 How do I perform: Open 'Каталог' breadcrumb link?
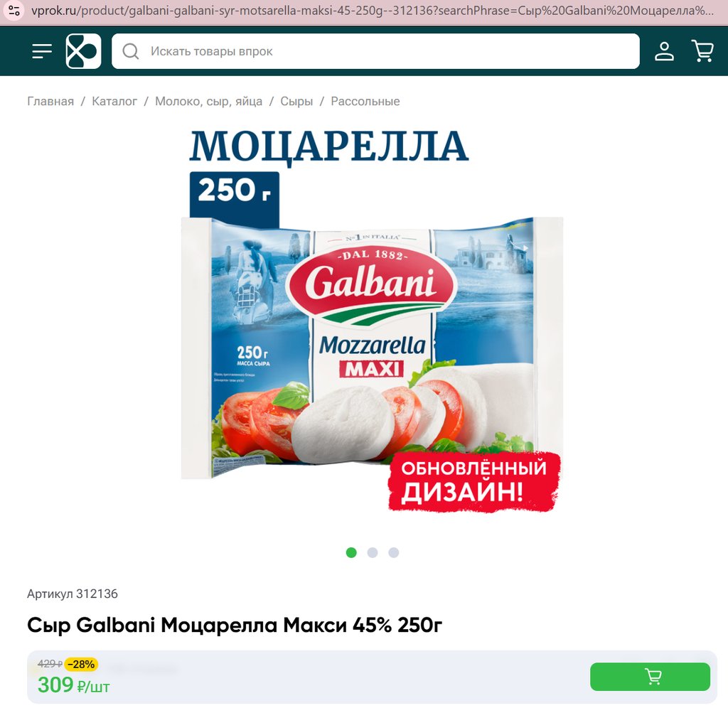(114, 101)
